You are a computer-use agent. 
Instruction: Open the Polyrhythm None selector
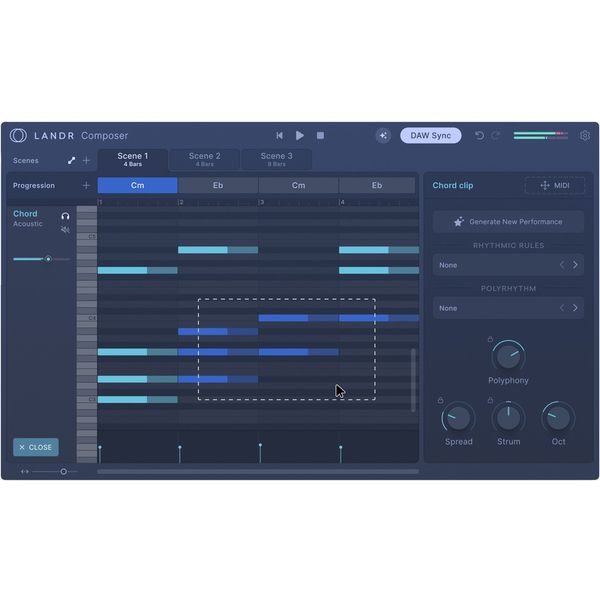(x=508, y=308)
